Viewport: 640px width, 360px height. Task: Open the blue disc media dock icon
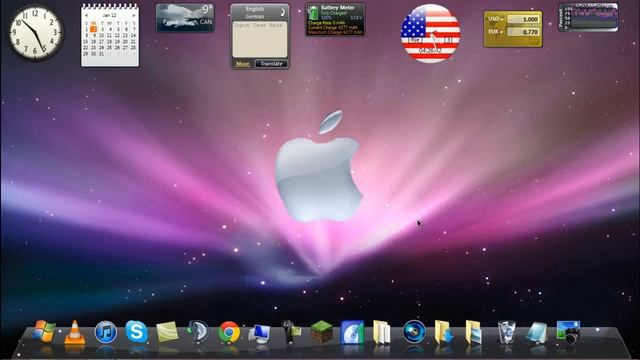click(352, 332)
